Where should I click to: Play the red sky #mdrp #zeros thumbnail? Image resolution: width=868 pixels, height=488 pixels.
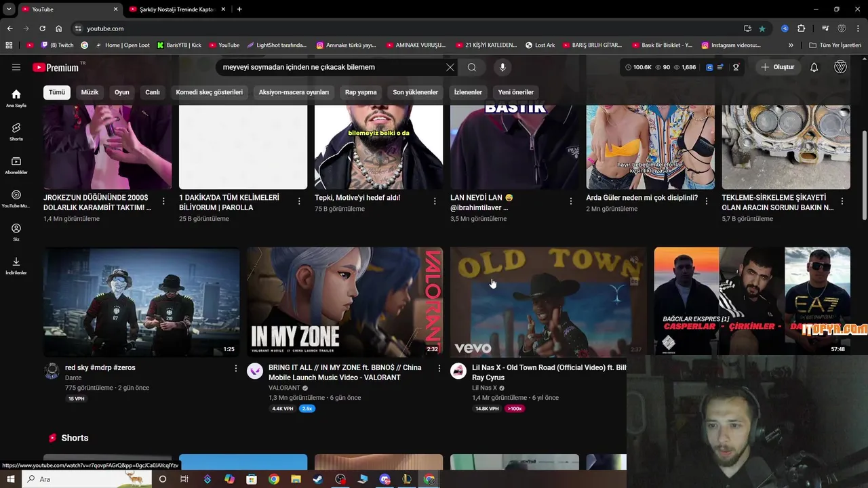[141, 302]
